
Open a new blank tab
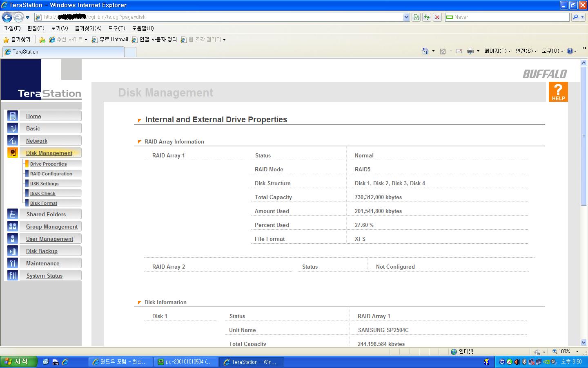pos(130,52)
